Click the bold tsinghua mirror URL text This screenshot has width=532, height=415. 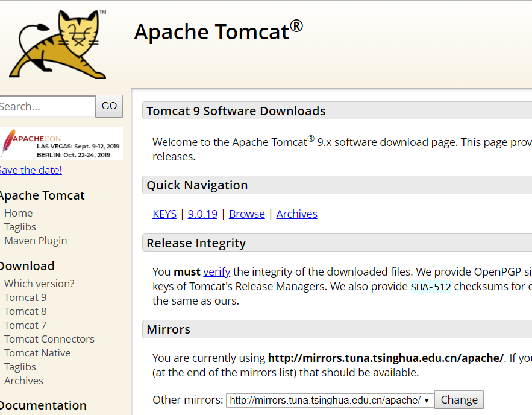[386, 358]
